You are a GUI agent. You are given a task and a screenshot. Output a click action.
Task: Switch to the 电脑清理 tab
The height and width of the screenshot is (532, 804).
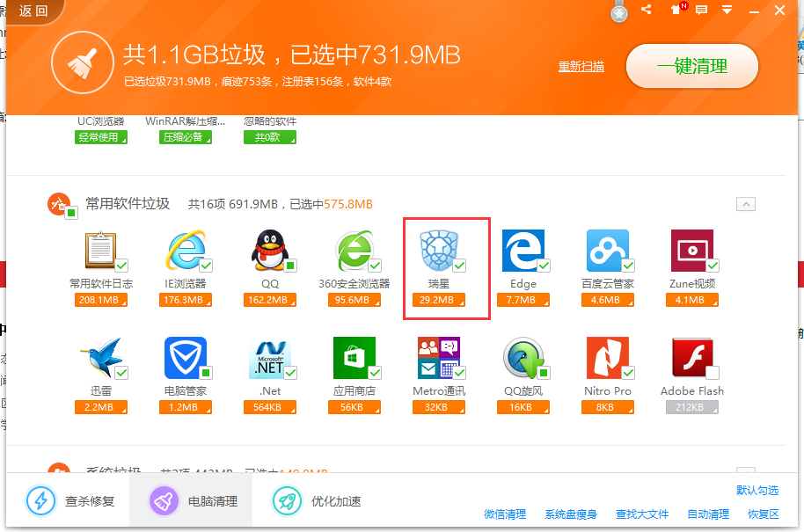(x=193, y=500)
